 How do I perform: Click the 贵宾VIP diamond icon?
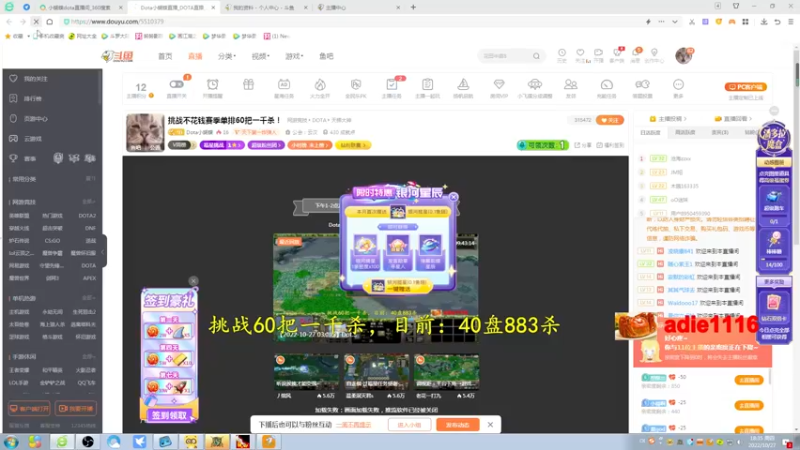(499, 85)
